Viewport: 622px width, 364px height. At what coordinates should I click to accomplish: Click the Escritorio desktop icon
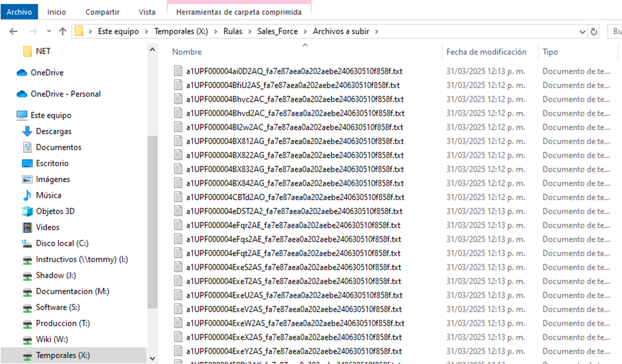tap(27, 163)
